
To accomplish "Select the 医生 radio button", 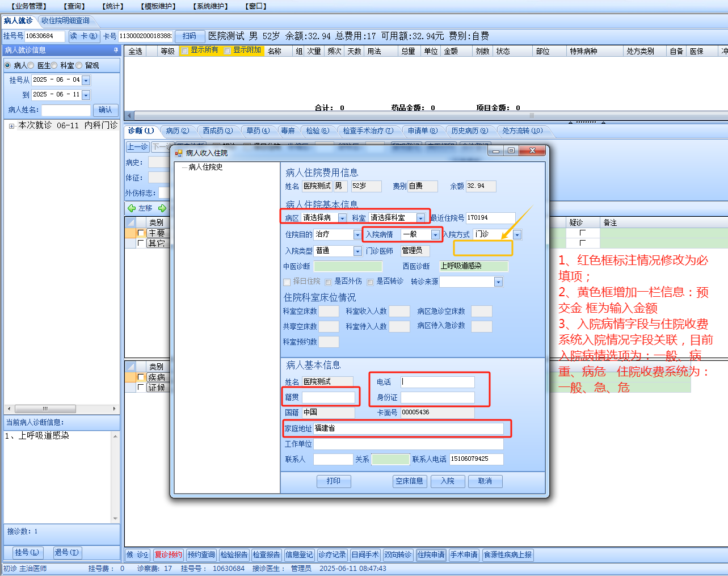I will point(31,65).
